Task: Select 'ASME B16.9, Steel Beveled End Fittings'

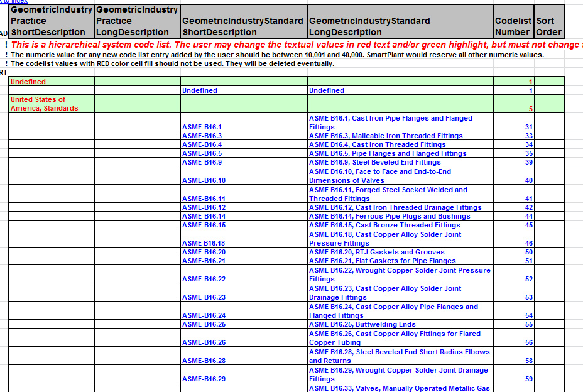Action: 400,162
